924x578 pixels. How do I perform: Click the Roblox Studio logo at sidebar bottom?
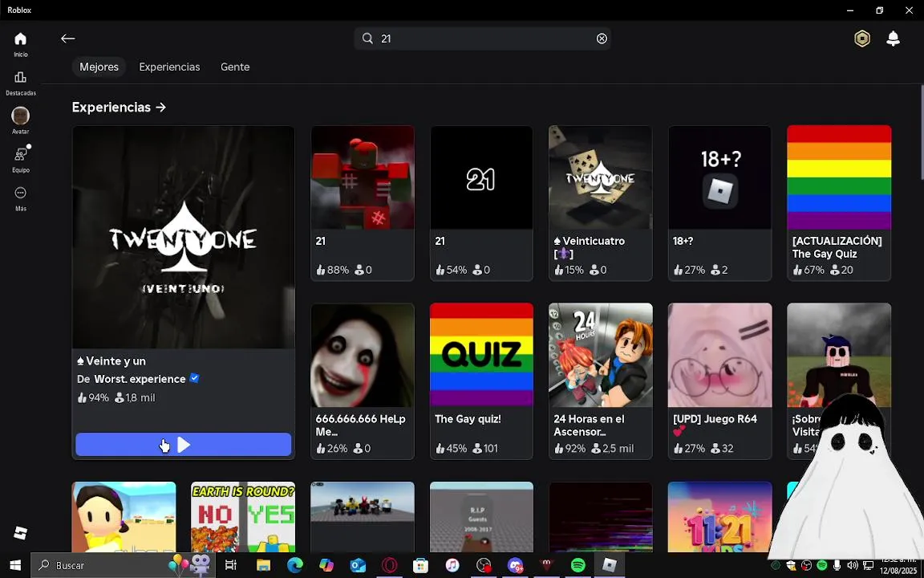pyautogui.click(x=21, y=533)
